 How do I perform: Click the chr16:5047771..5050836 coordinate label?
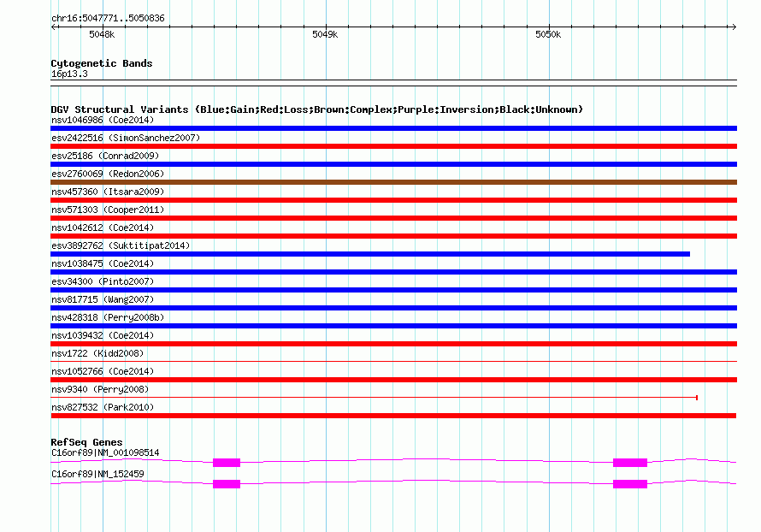click(109, 18)
